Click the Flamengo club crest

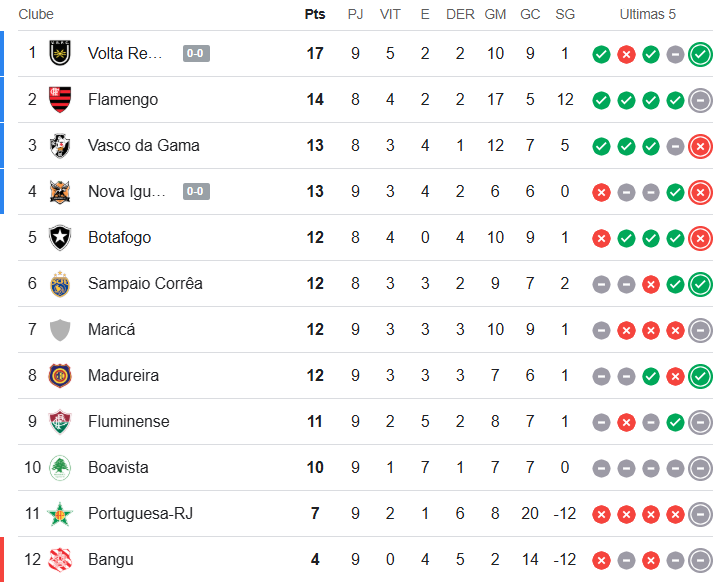pyautogui.click(x=61, y=99)
